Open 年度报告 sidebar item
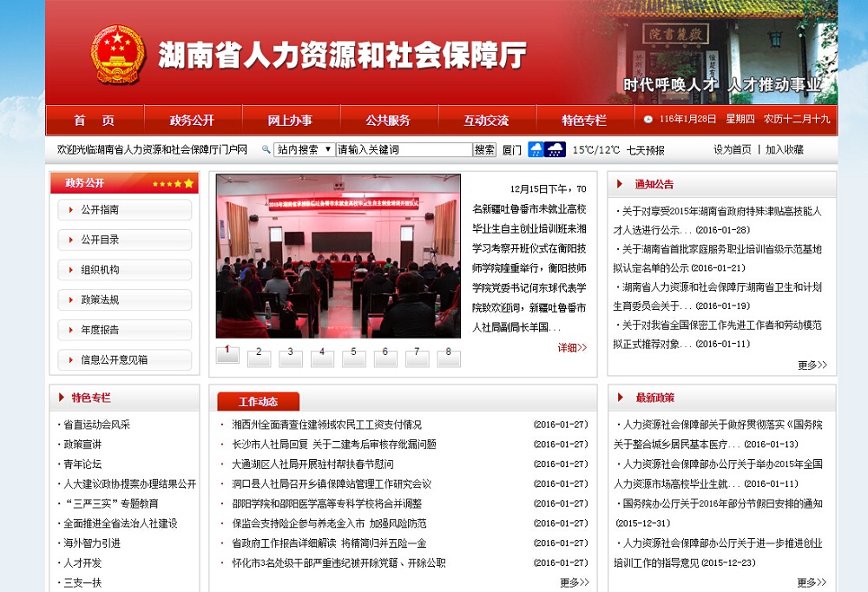 (x=124, y=330)
